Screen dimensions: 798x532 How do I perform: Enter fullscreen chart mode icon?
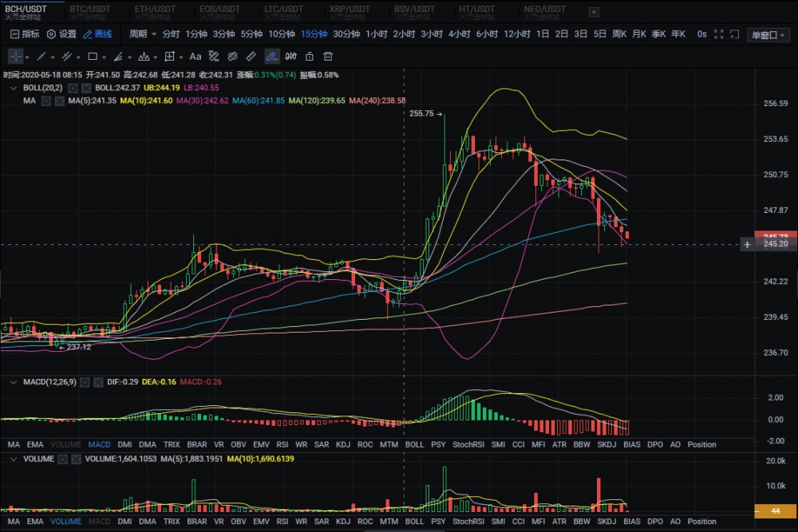(718, 34)
